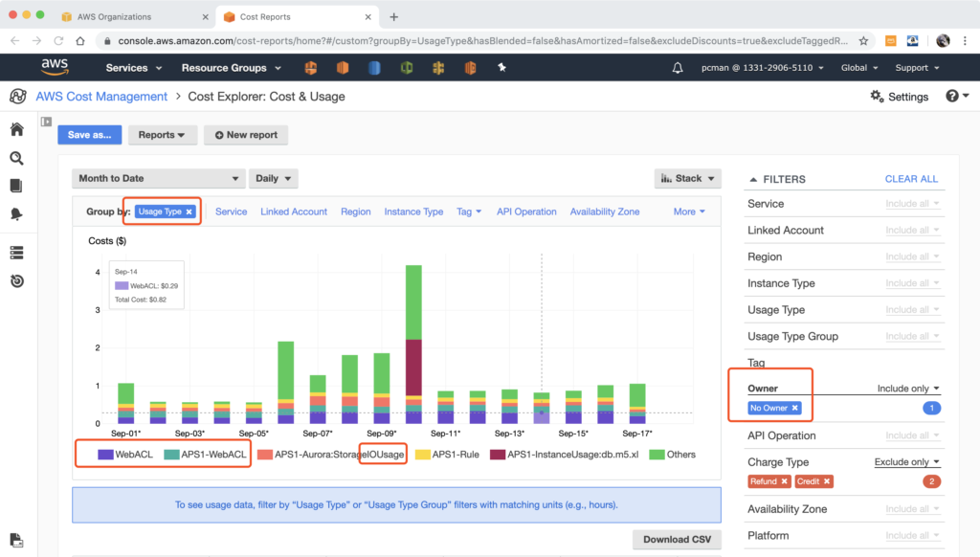Viewport: 980px width, 557px height.
Task: Click the Owner filter count badge showing 1
Action: 931,409
